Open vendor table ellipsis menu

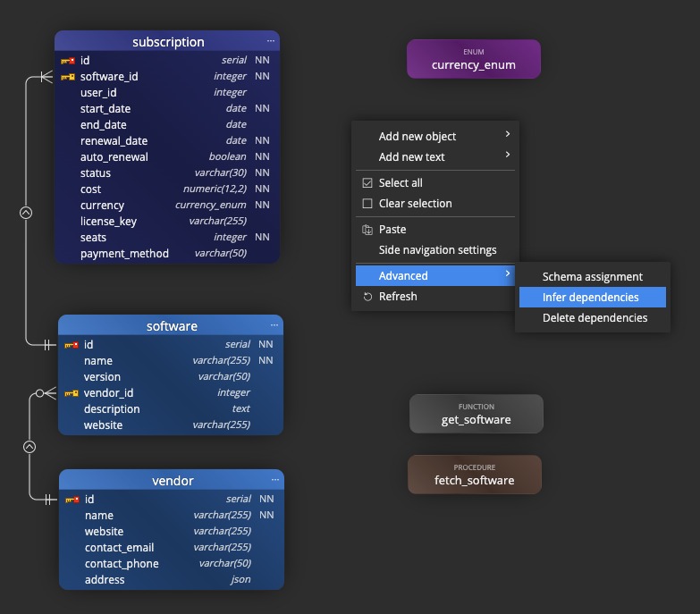(x=275, y=480)
